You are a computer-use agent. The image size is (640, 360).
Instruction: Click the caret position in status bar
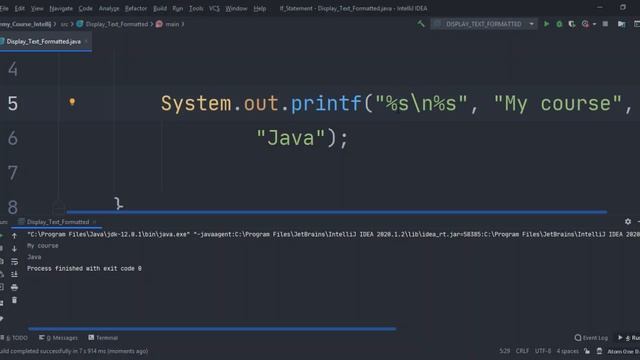coord(504,351)
